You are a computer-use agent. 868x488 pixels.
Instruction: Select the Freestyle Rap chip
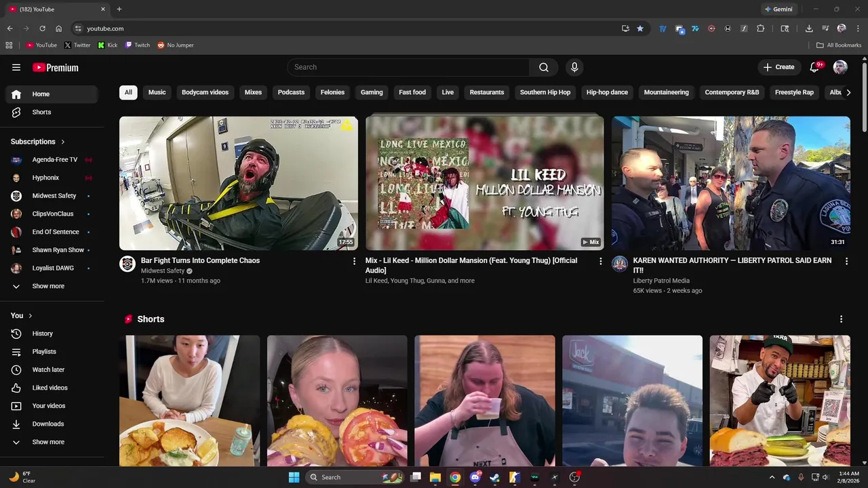point(794,92)
